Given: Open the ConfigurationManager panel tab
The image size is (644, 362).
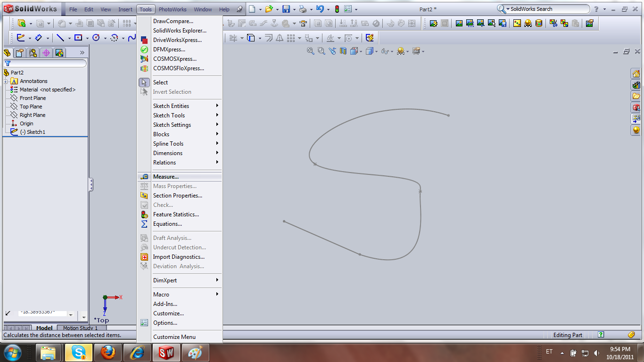Looking at the screenshot, I should [33, 53].
